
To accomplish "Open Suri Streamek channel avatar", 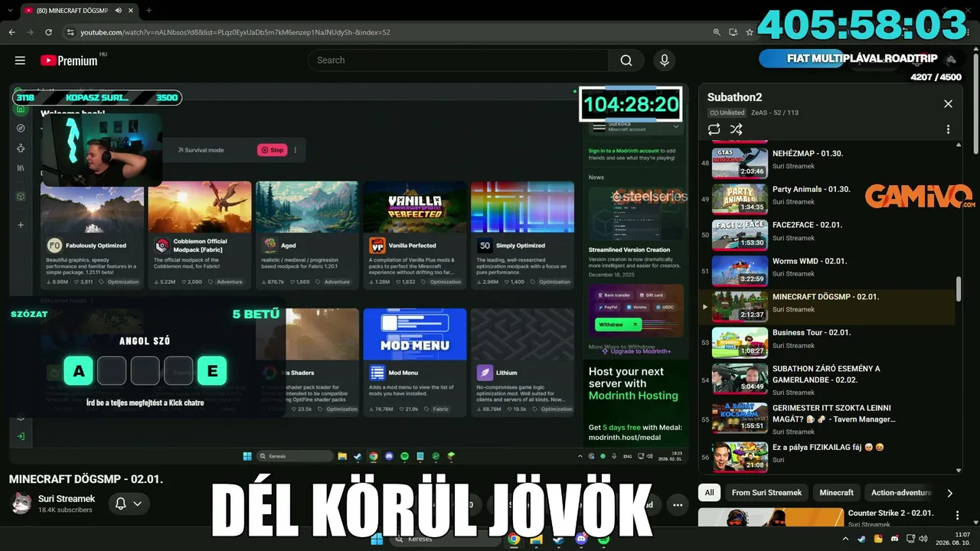I will point(21,503).
